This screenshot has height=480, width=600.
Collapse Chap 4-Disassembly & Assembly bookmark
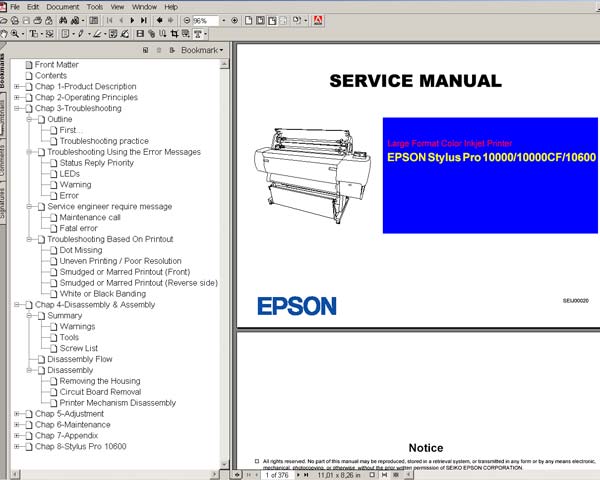[x=16, y=305]
